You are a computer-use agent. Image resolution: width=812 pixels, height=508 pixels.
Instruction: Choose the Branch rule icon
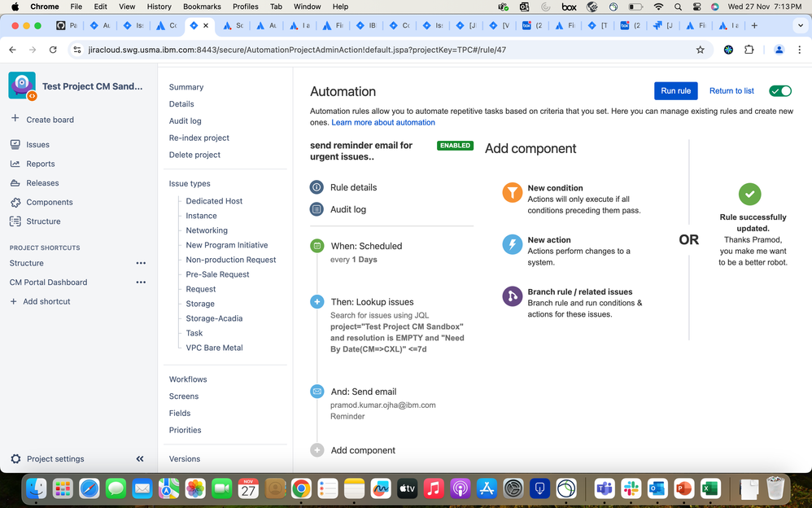tap(512, 296)
